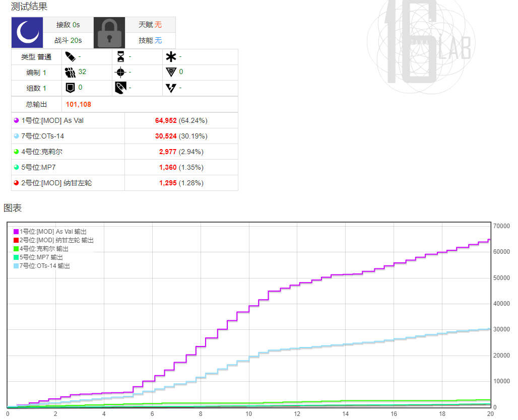The width and height of the screenshot is (518, 420).
Task: Click the hourglass icon in stats table
Action: click(120, 56)
